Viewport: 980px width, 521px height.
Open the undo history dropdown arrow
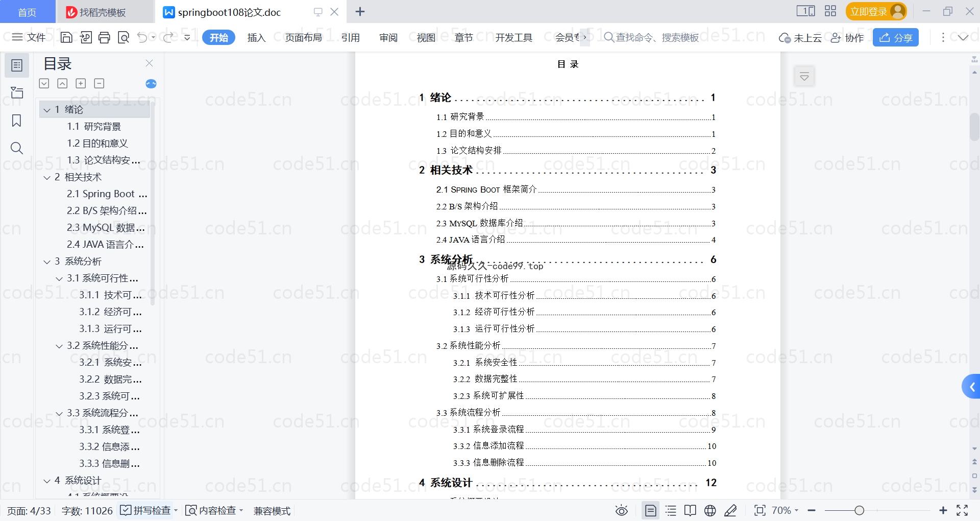(x=153, y=37)
